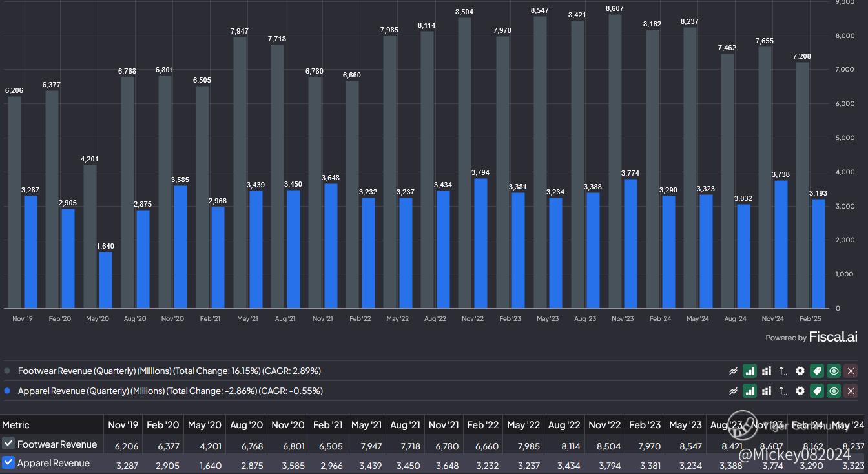This screenshot has width=868, height=474.
Task: Click the gray Footwear bar for Feb '25
Action: (803, 185)
